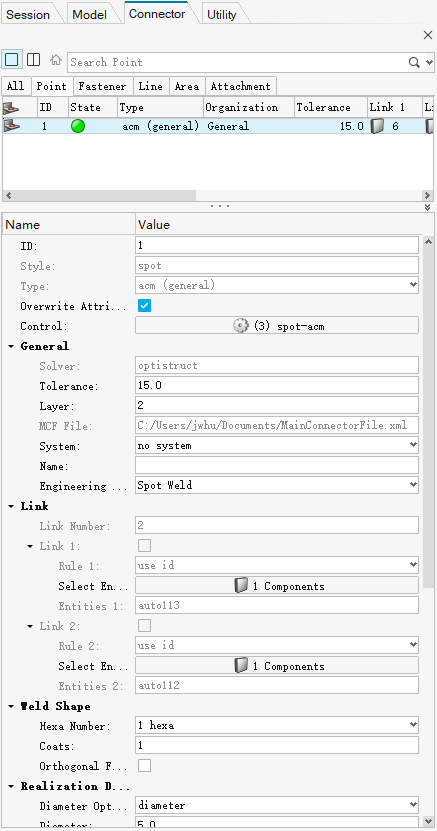Select the single-pane view icon
This screenshot has width=437, height=831.
pyautogui.click(x=12, y=60)
